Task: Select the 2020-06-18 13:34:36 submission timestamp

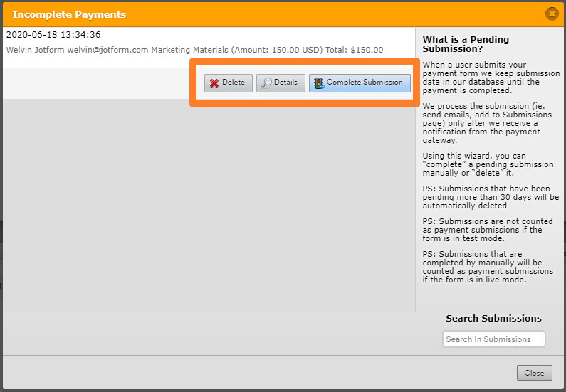Action: (53, 35)
